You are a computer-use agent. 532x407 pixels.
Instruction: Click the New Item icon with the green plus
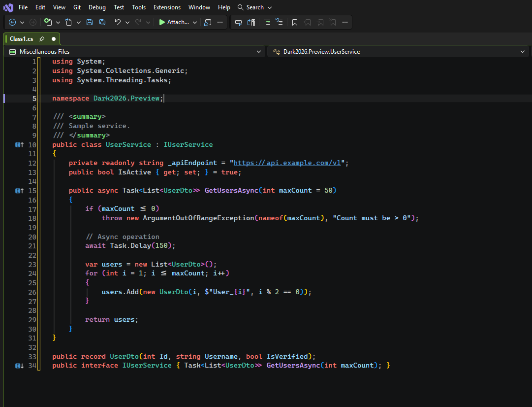coord(48,23)
